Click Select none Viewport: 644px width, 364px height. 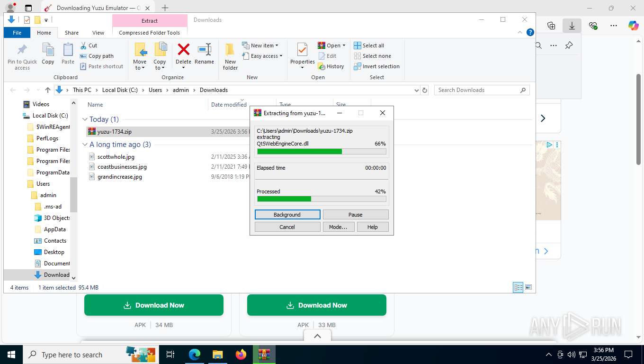372,56
